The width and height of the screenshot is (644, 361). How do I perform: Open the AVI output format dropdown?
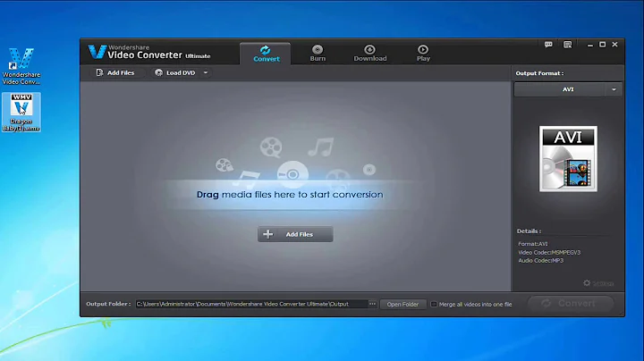click(x=568, y=89)
